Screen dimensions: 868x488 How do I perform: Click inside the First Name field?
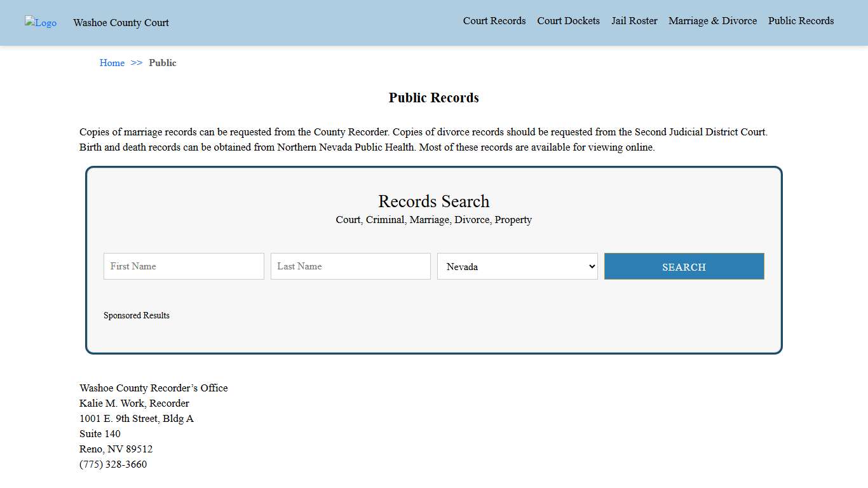coord(183,266)
